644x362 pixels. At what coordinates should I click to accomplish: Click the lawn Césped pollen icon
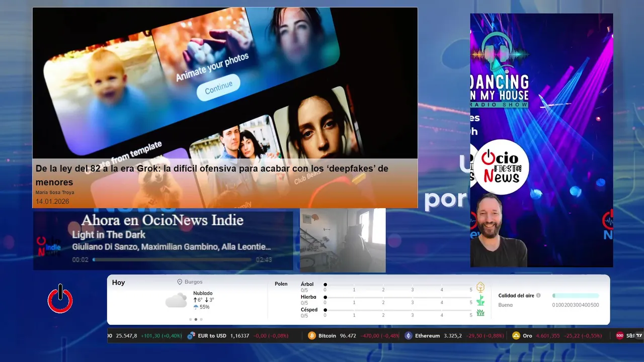tap(480, 313)
